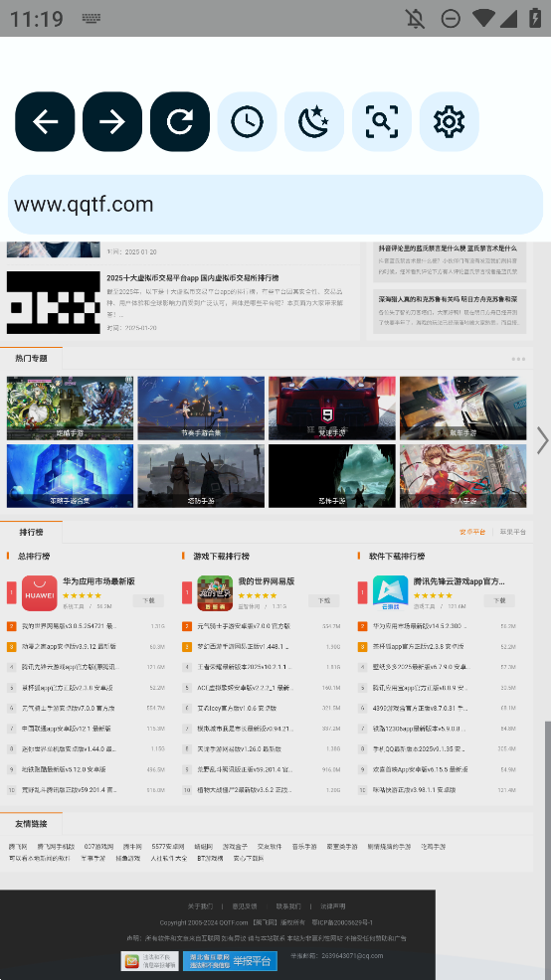Open the BT游戏城 friend link
Viewport: 551px width, 980px height.
point(210,859)
